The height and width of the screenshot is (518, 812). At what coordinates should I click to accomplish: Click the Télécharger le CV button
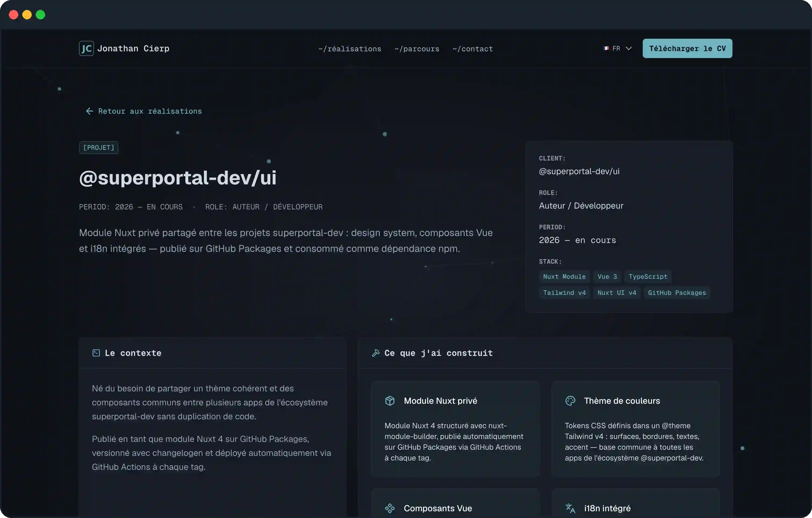(x=687, y=48)
